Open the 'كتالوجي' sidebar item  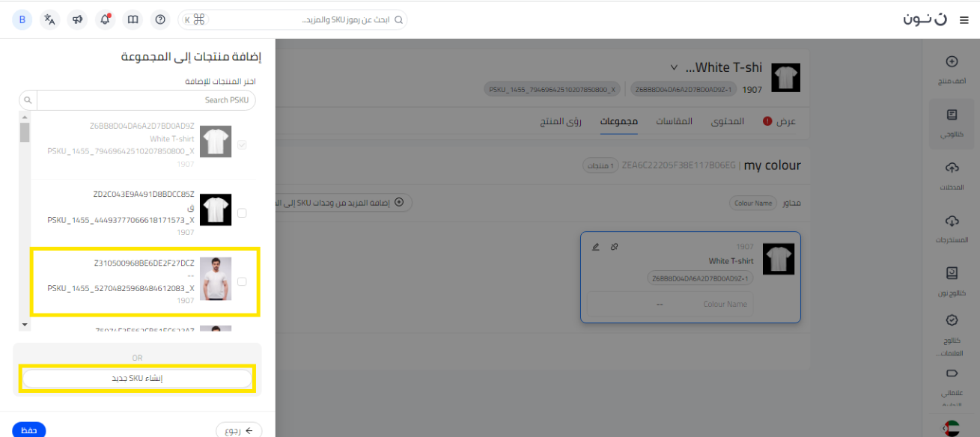click(x=952, y=123)
